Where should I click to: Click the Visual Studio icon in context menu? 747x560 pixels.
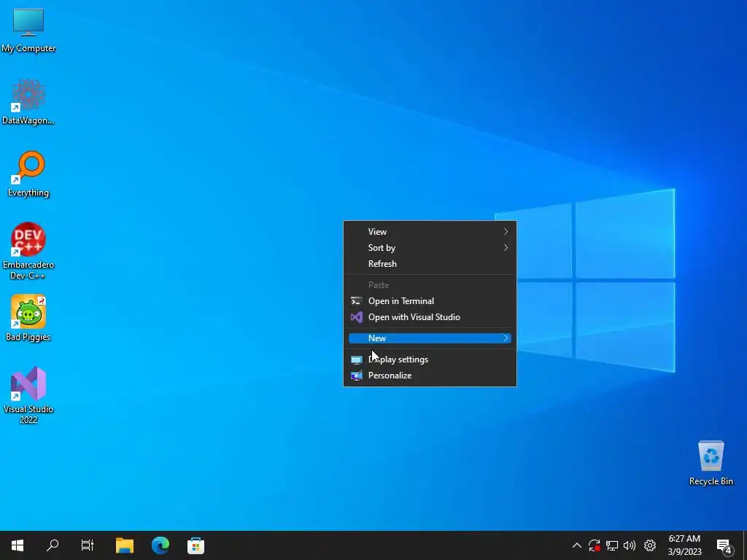coord(356,317)
